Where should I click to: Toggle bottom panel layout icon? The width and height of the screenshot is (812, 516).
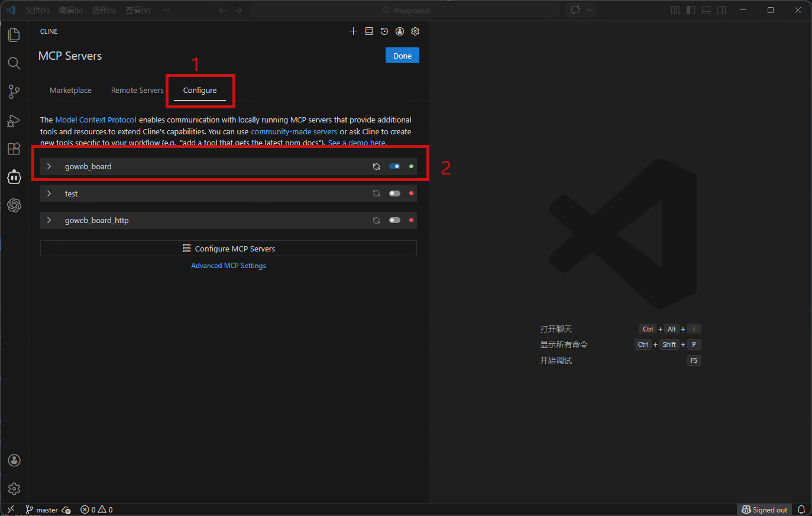[x=706, y=10]
